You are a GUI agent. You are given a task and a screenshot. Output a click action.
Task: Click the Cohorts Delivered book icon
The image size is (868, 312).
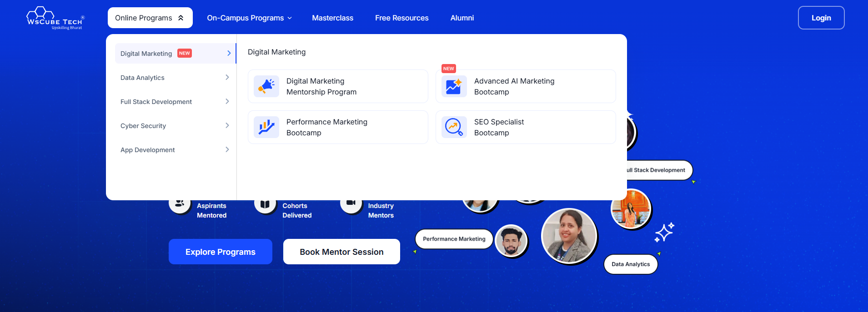[265, 204]
